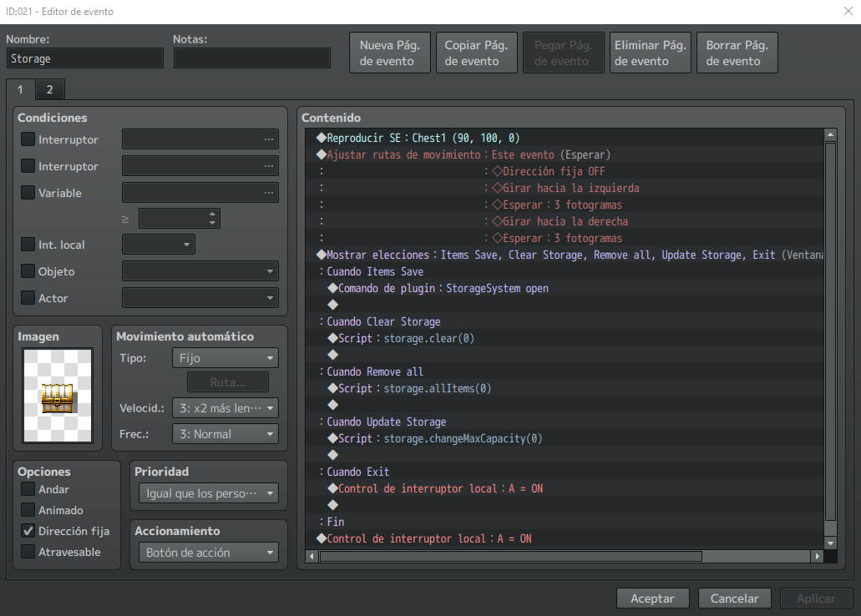
Task: Click the Notas input field
Action: coord(252,58)
